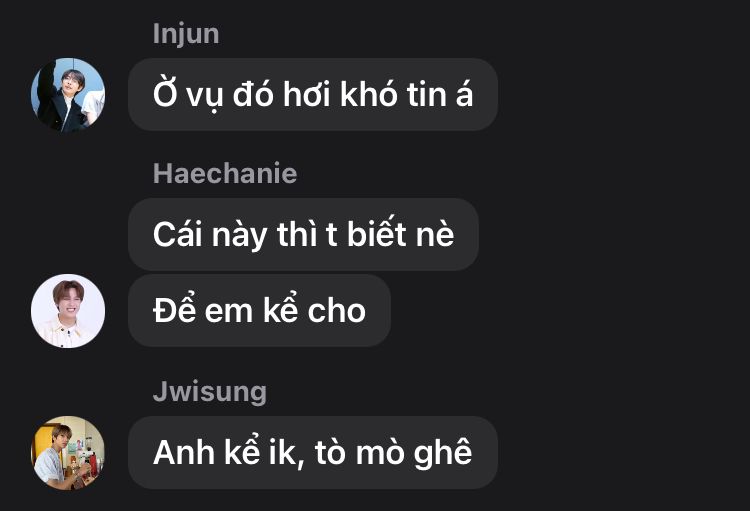Click Injun's chat bubble

[313, 94]
